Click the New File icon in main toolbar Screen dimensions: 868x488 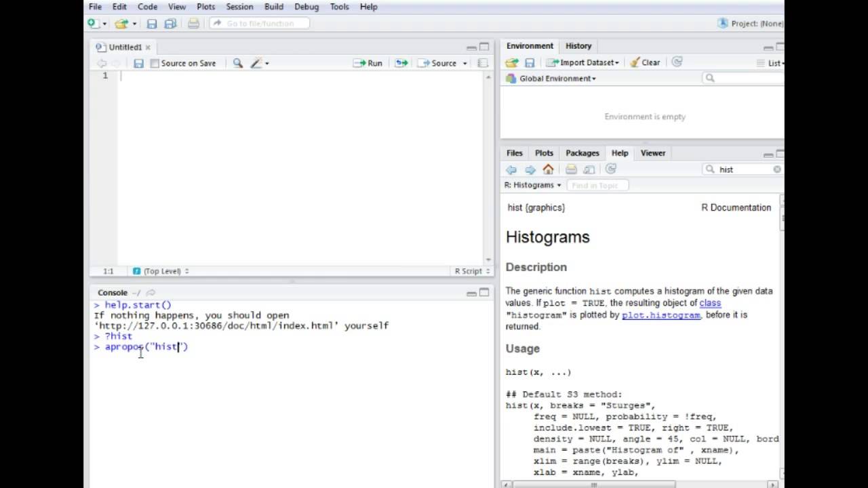[92, 24]
